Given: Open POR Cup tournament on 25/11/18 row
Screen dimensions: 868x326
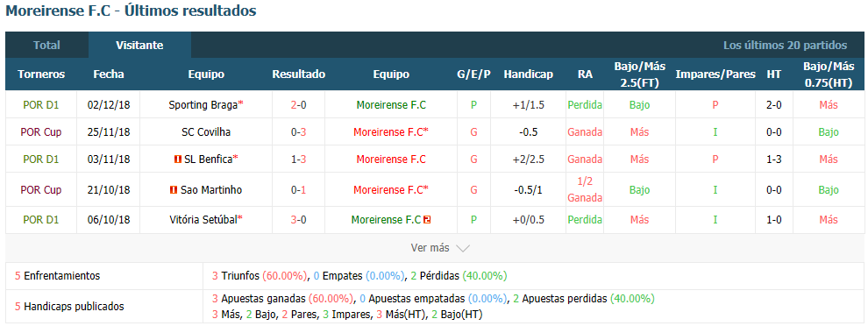Looking at the screenshot, I should [x=41, y=132].
